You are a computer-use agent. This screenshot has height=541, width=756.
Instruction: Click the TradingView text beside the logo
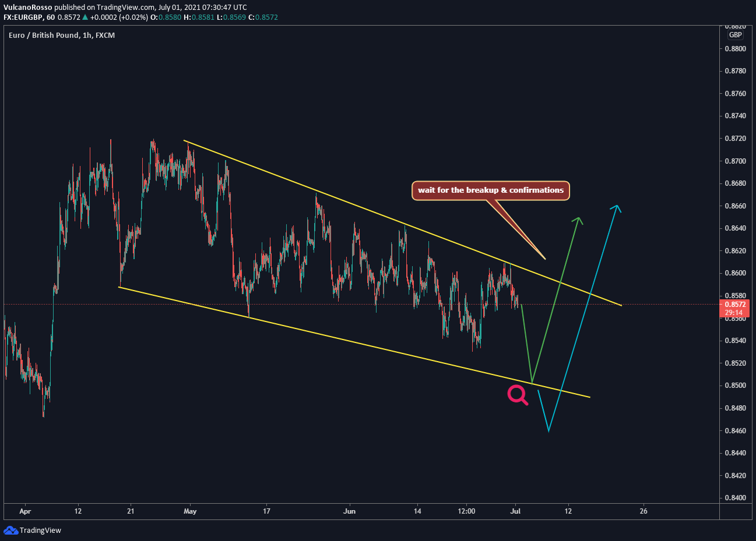(x=40, y=531)
